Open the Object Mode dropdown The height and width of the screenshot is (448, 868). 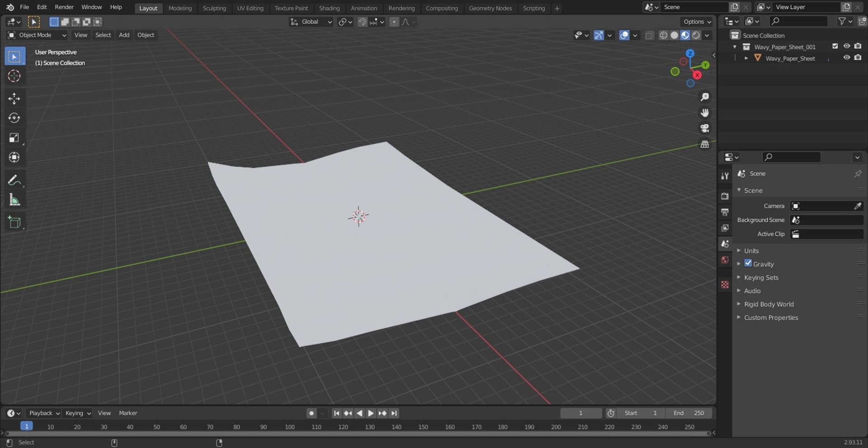point(37,35)
